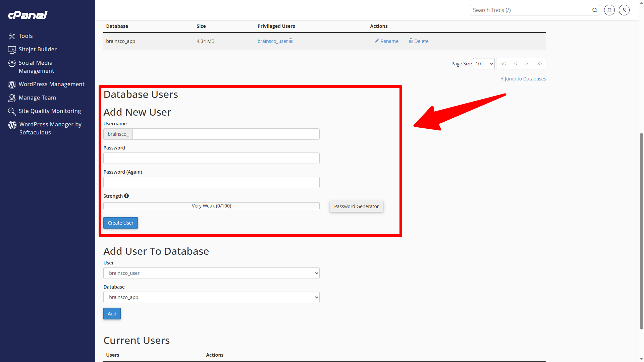Click the brainsco_ username prefix
The width and height of the screenshot is (644, 362).
tap(118, 134)
